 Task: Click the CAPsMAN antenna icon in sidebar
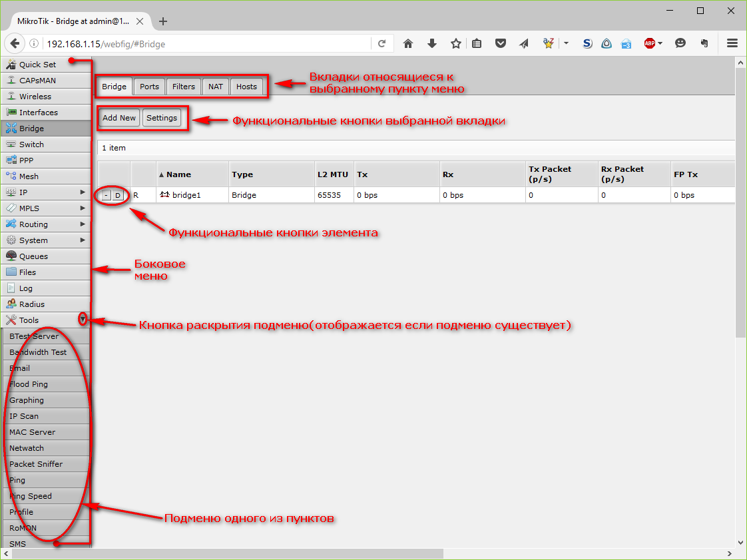[x=11, y=80]
